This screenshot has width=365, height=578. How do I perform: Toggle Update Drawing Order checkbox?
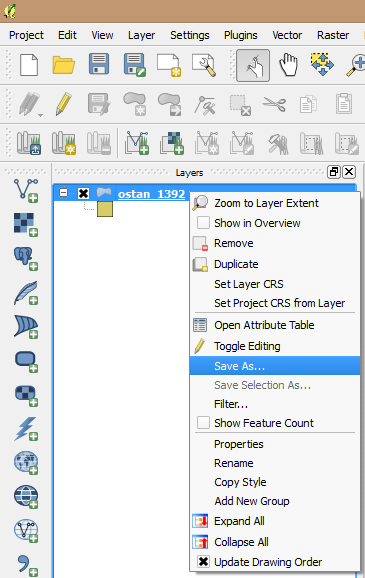pyautogui.click(x=203, y=561)
